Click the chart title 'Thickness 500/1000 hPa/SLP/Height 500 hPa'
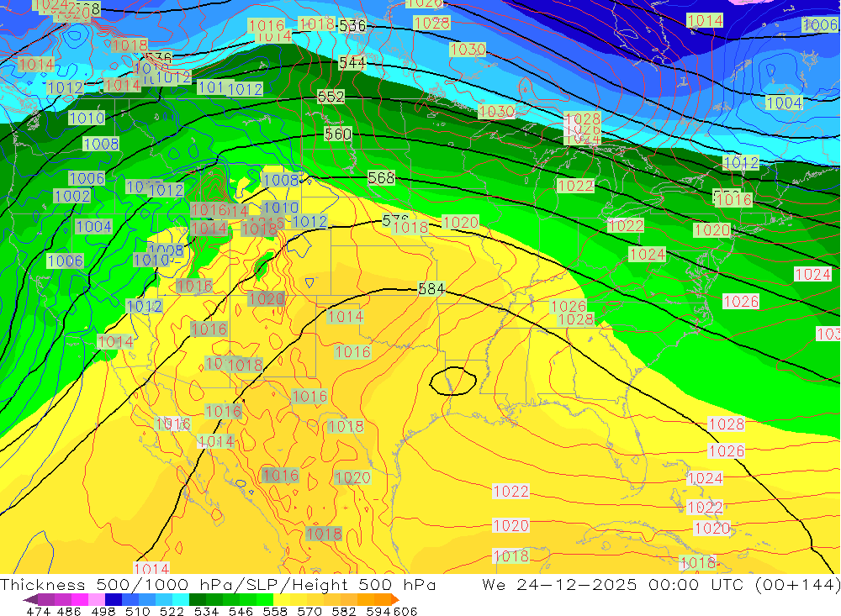The image size is (841, 616). point(218,584)
